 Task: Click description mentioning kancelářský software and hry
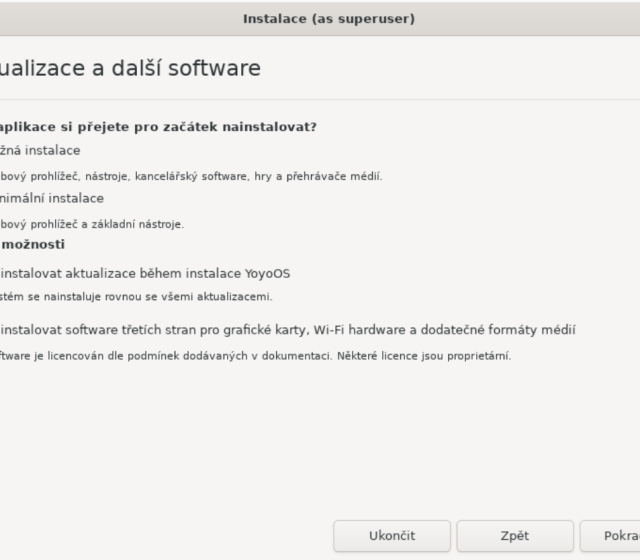tap(190, 176)
